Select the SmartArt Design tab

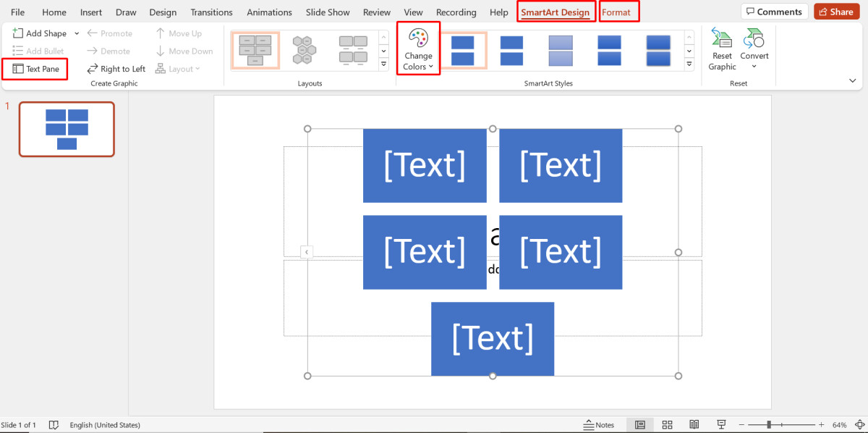pos(556,12)
